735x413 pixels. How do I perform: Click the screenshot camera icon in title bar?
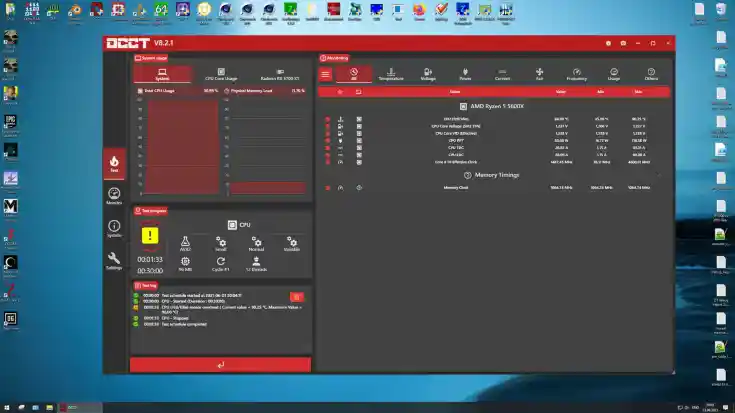coord(623,43)
